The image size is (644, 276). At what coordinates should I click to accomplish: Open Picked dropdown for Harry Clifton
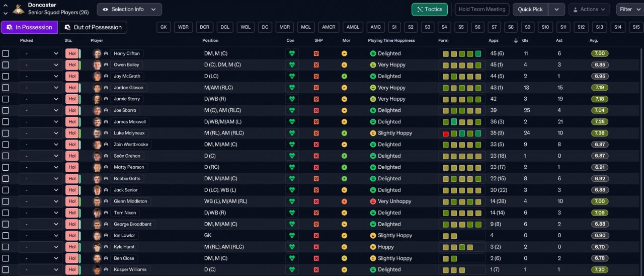(x=40, y=53)
